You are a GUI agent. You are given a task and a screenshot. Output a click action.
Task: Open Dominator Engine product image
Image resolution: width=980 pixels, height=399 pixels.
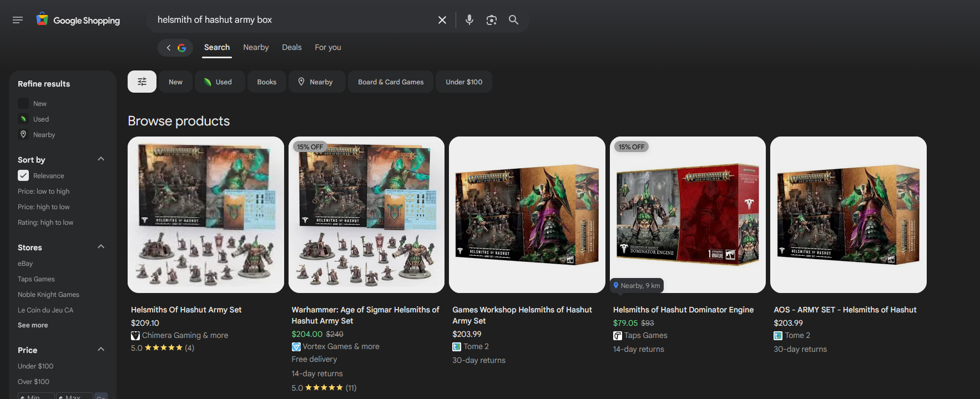coord(688,215)
